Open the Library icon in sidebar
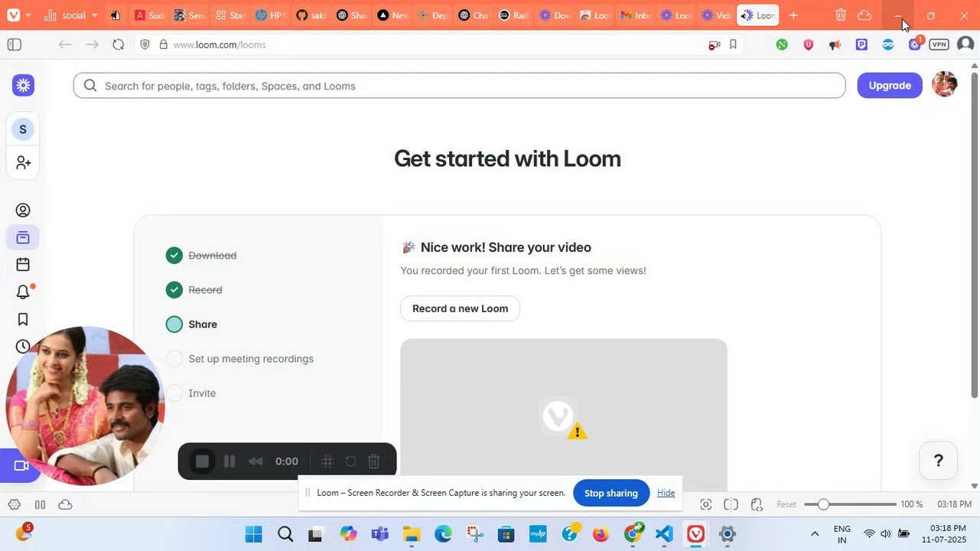Screen dimensions: 980x551 [x=23, y=237]
